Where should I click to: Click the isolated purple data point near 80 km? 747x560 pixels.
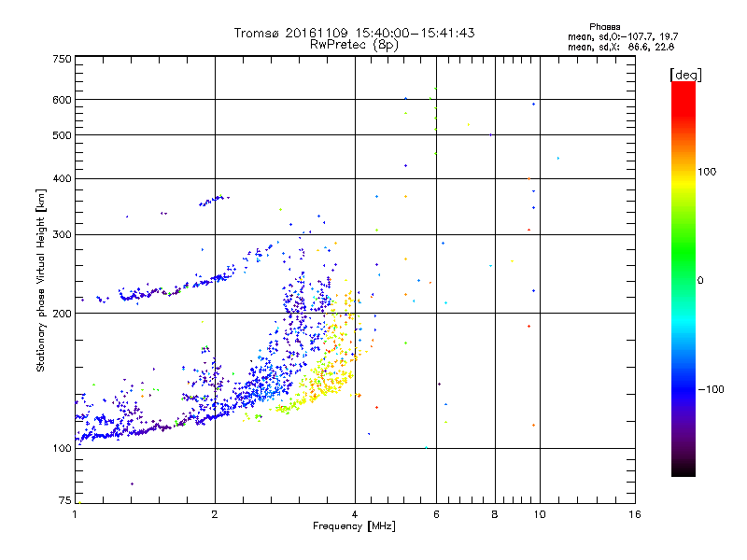pos(132,483)
